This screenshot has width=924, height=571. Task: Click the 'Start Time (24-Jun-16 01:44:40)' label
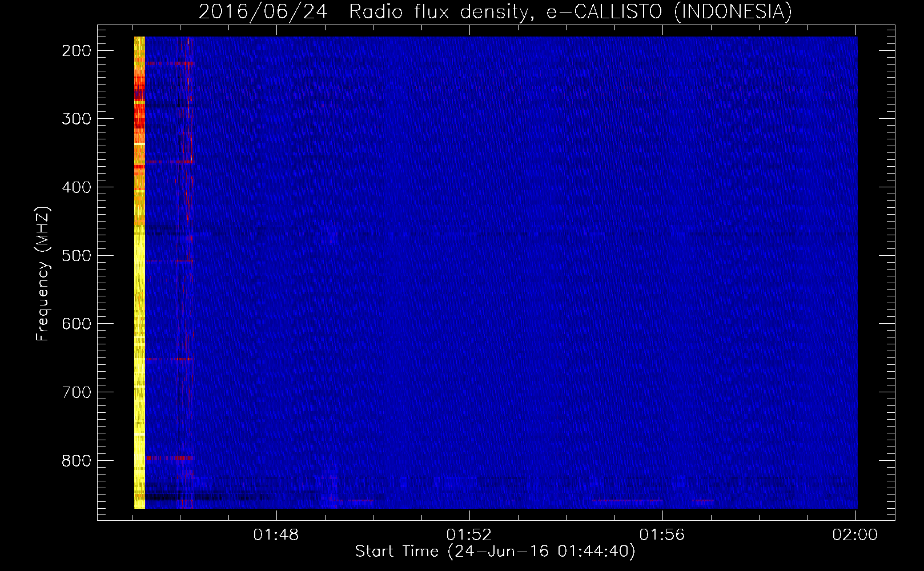click(x=495, y=552)
